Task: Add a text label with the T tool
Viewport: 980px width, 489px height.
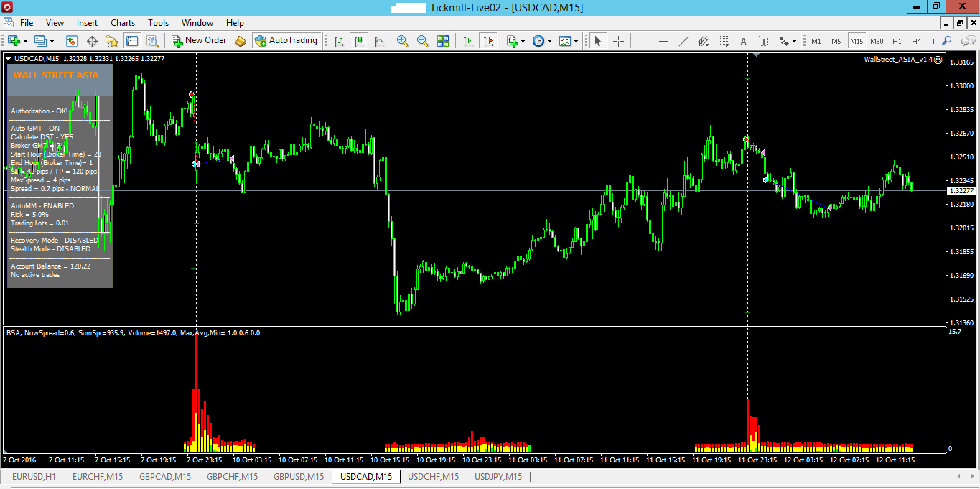Action: (x=763, y=41)
